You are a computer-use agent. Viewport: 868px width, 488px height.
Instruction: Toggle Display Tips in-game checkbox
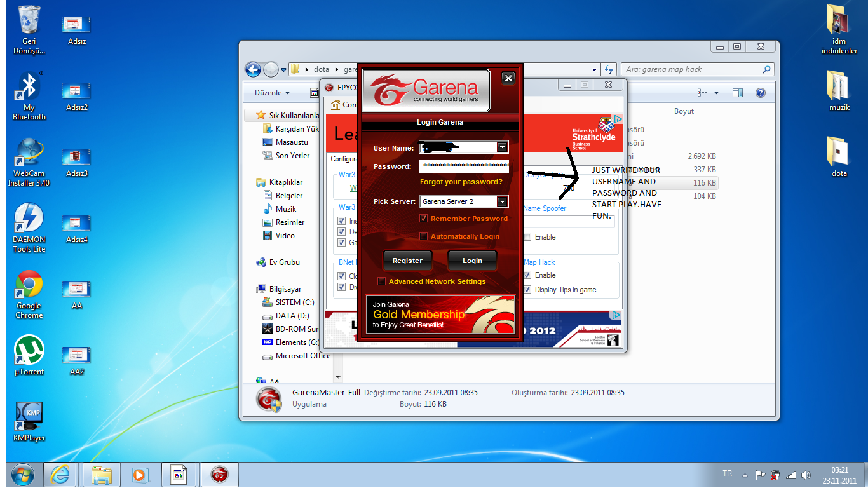pyautogui.click(x=527, y=290)
